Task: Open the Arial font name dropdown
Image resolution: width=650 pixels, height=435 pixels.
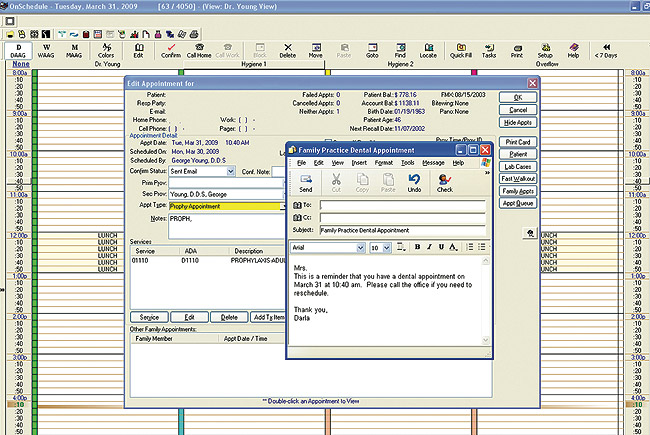Action: (361, 246)
